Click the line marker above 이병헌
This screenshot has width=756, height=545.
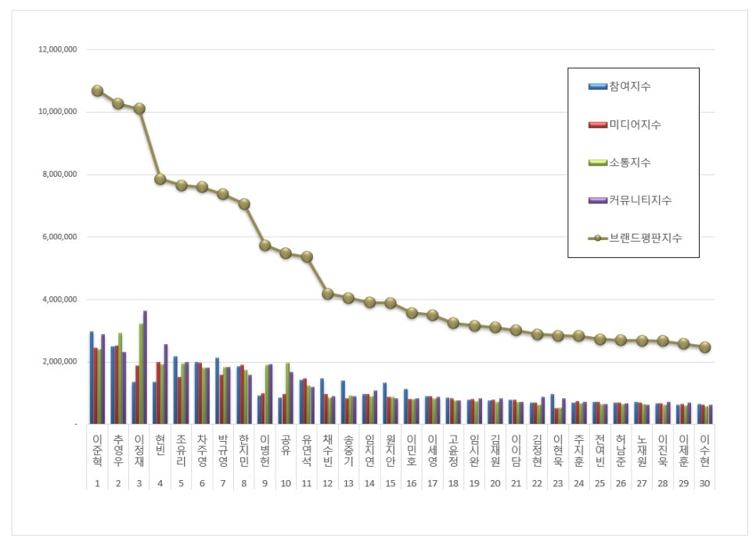(265, 246)
